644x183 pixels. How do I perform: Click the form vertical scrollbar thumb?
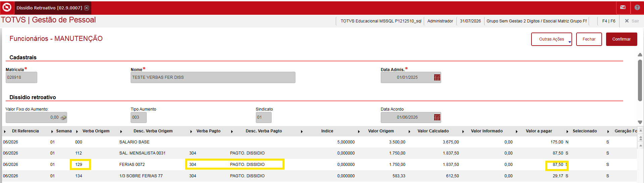click(x=640, y=80)
